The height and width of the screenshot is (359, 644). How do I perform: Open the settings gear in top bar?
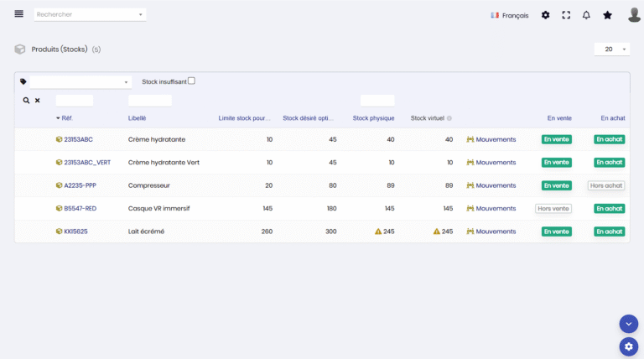(x=546, y=15)
